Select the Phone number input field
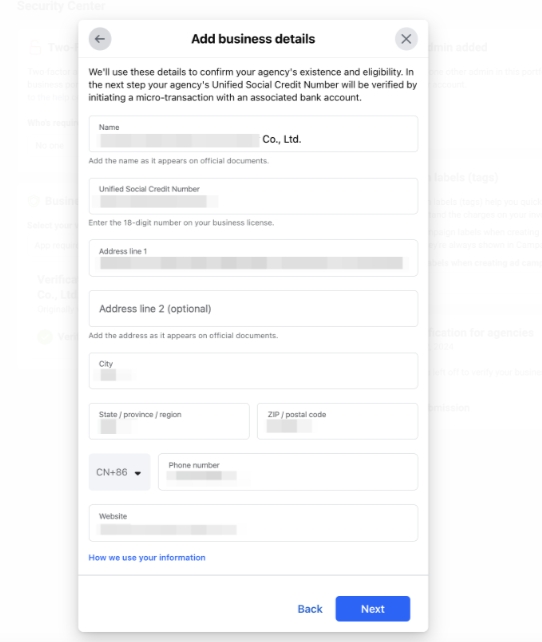This screenshot has height=642, width=542. tap(288, 472)
